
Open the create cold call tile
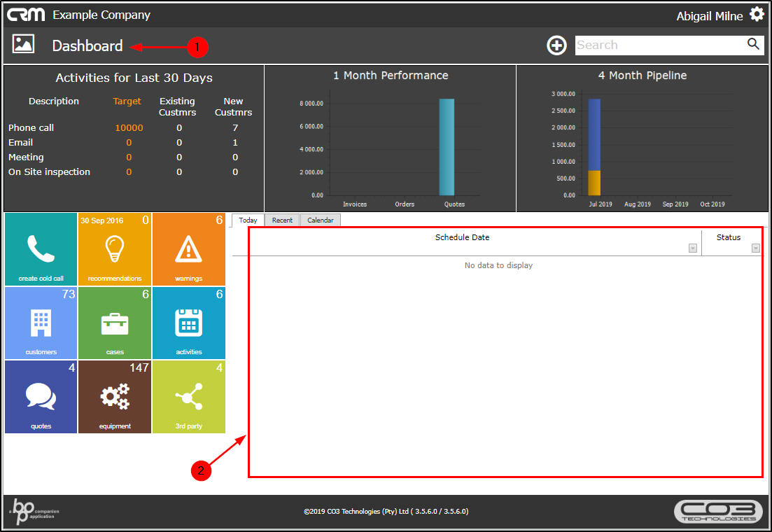[41, 249]
